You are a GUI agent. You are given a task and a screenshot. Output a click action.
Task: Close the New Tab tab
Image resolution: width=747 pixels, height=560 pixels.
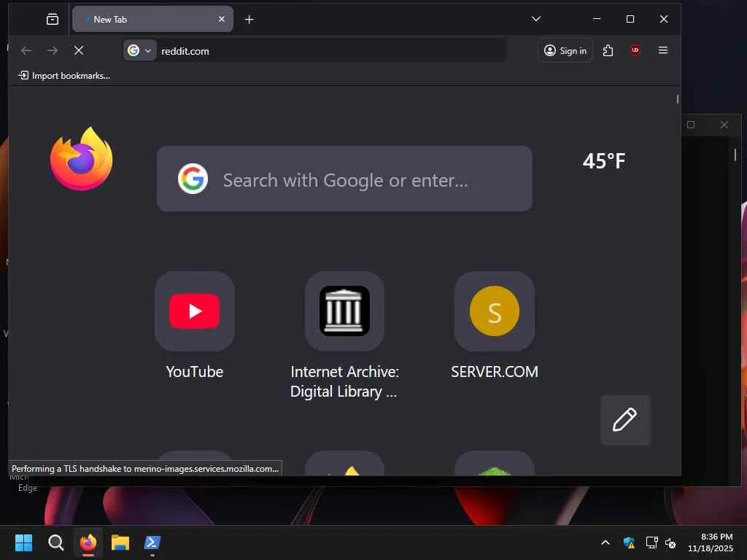tap(222, 19)
